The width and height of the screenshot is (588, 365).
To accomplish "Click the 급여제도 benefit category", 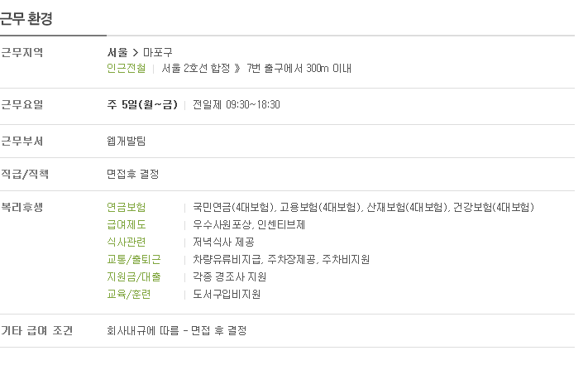I will click(126, 224).
